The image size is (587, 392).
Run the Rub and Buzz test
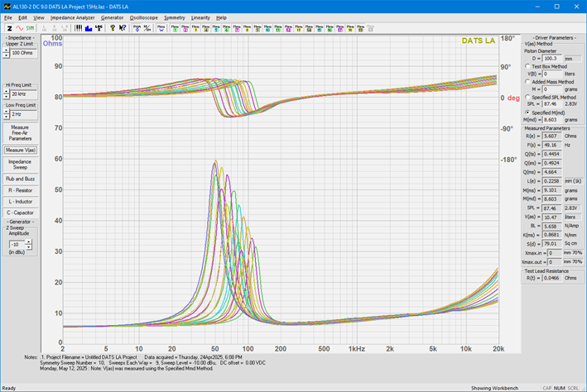point(20,179)
